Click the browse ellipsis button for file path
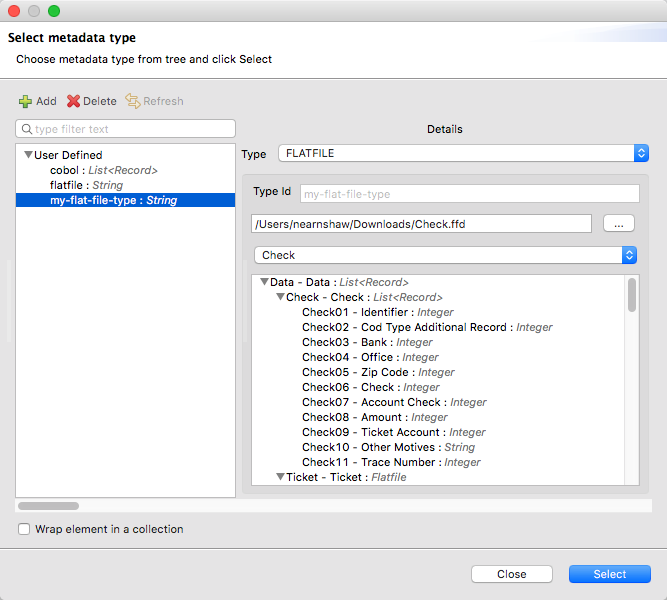 [x=618, y=224]
